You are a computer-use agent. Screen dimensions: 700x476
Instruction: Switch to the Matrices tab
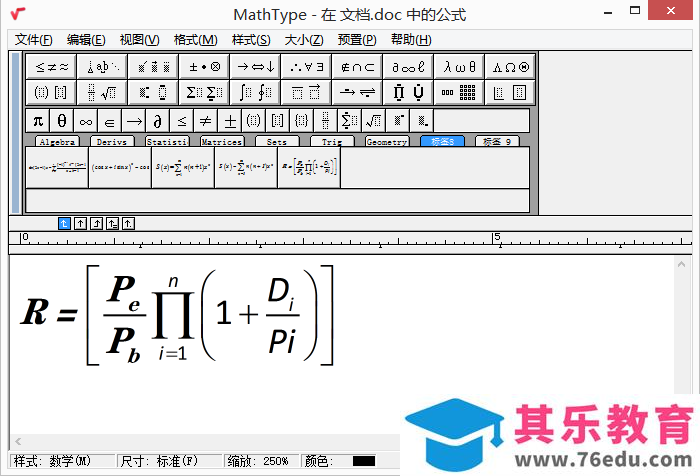(222, 142)
